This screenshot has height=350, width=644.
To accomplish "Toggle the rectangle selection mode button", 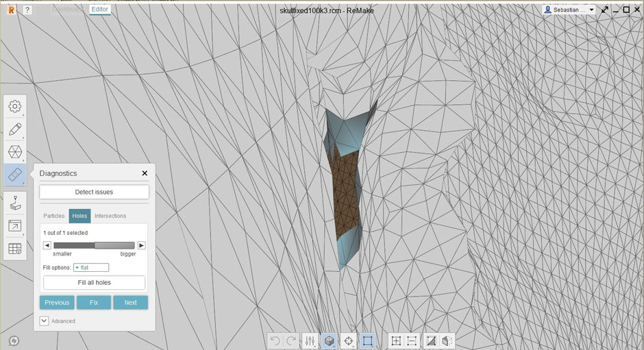I will 367,340.
